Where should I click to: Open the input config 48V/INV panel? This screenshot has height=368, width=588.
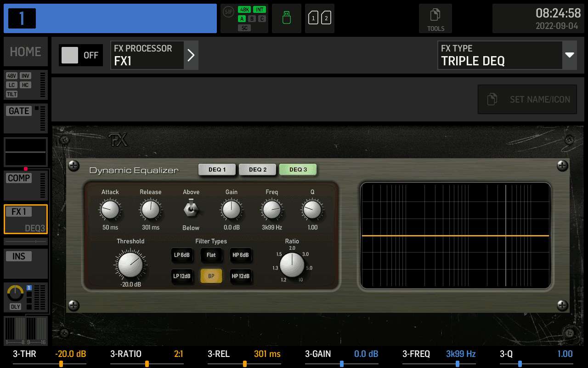26,85
